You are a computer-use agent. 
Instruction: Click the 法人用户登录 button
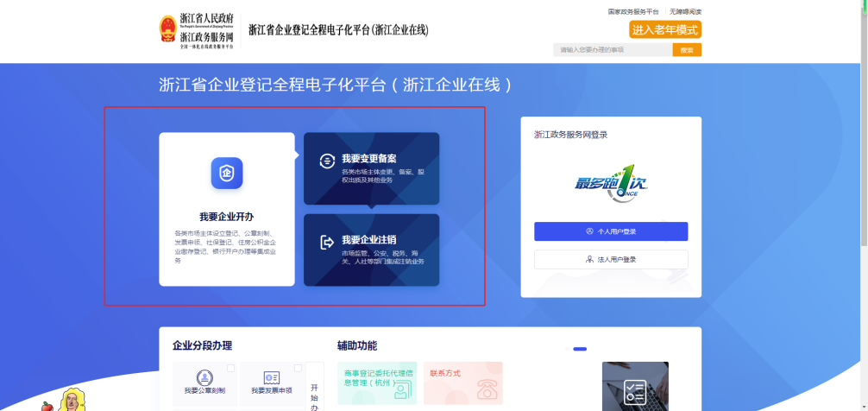tap(611, 259)
